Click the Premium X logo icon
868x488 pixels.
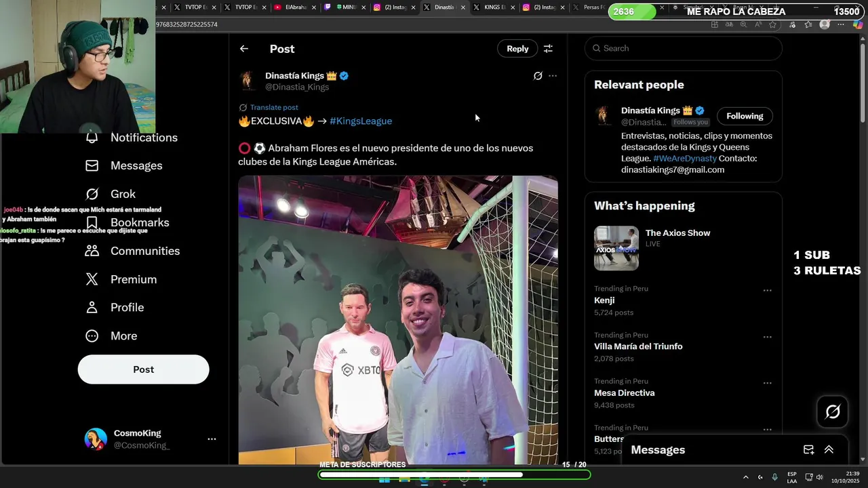tap(92, 279)
